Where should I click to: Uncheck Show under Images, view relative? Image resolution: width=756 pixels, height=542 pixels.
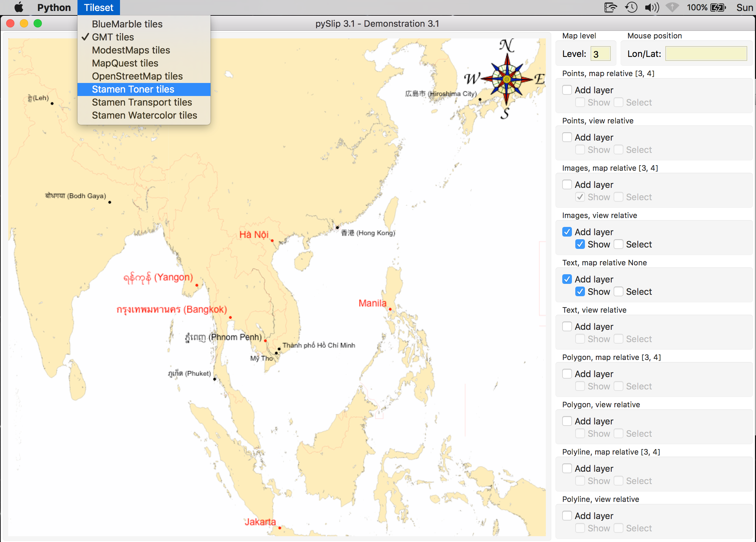pyautogui.click(x=580, y=244)
